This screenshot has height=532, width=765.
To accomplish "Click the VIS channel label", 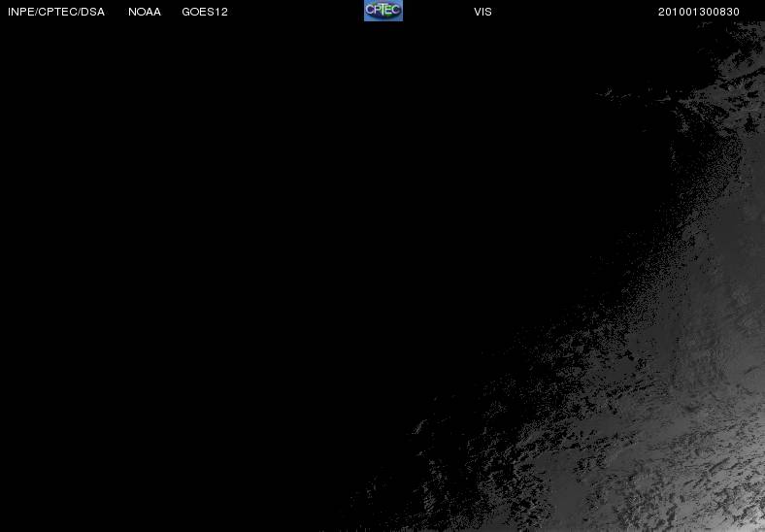I will [x=482, y=12].
